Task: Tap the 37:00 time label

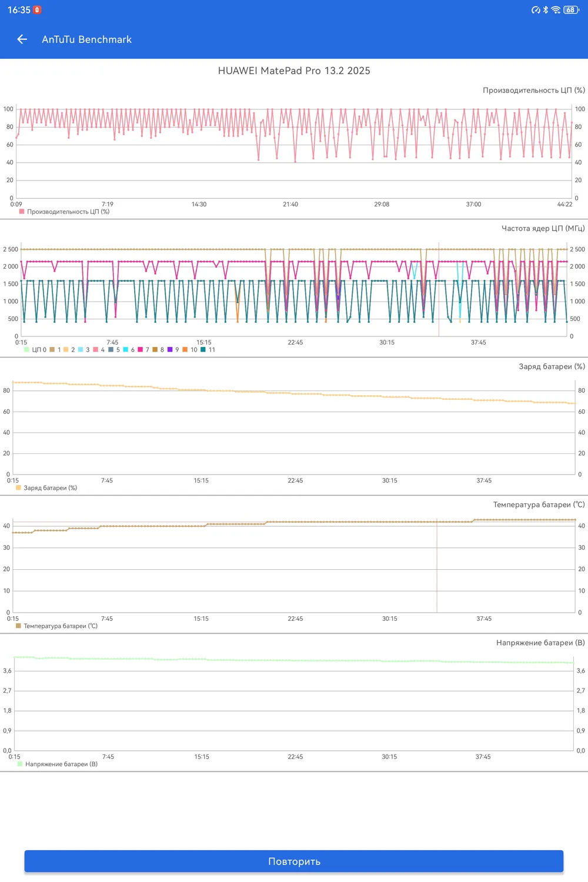Action: click(473, 204)
